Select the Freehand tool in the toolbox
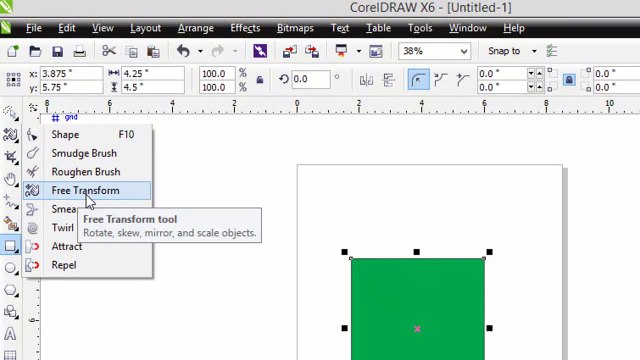 tap(10, 202)
